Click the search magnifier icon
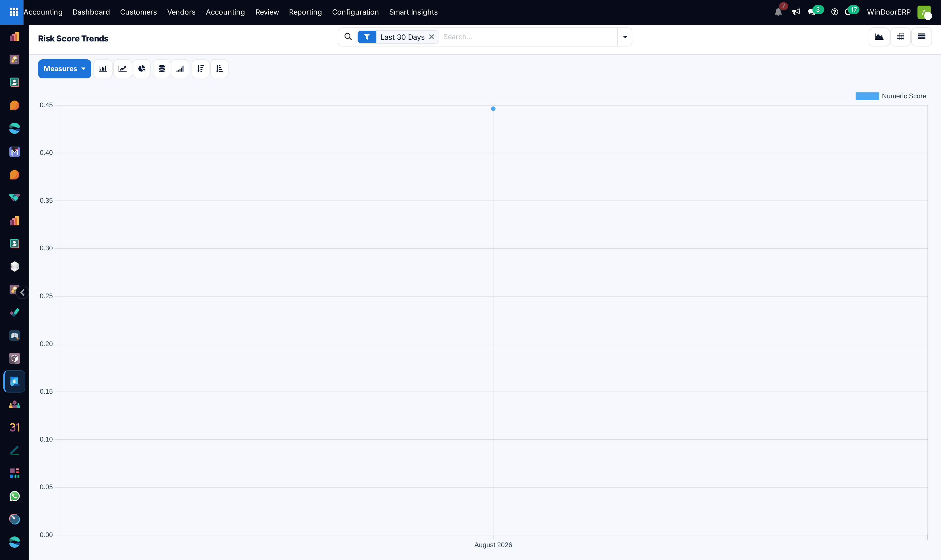The image size is (941, 560). pos(348,37)
